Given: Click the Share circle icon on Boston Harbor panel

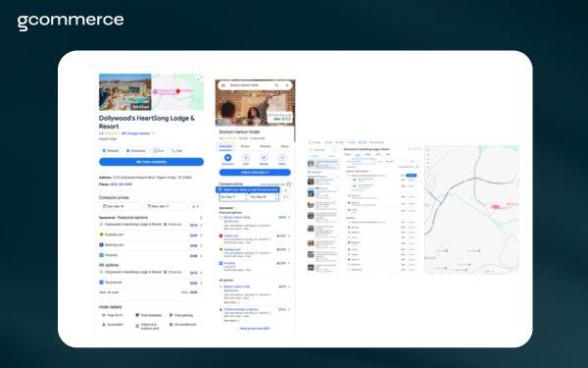Looking at the screenshot, I should click(x=282, y=158).
